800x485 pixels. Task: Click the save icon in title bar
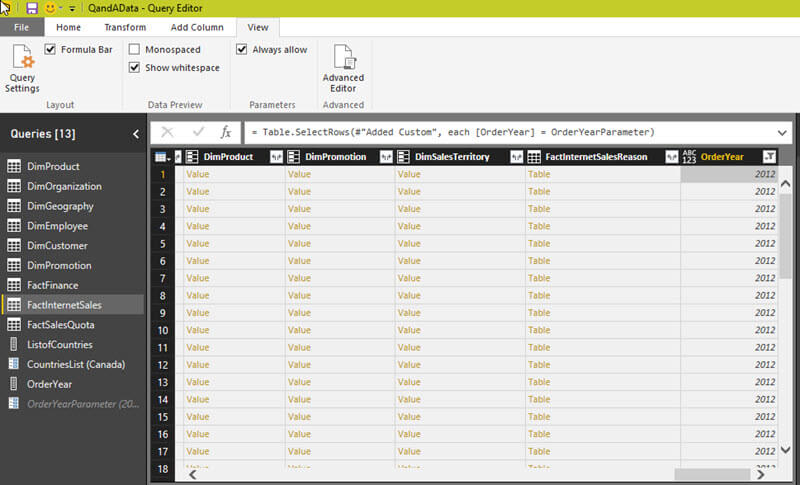32,8
